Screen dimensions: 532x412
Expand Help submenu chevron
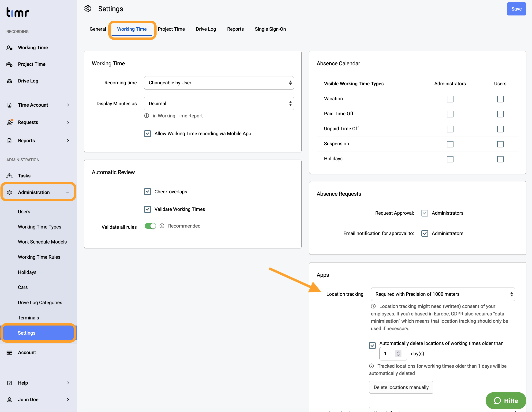(x=68, y=383)
